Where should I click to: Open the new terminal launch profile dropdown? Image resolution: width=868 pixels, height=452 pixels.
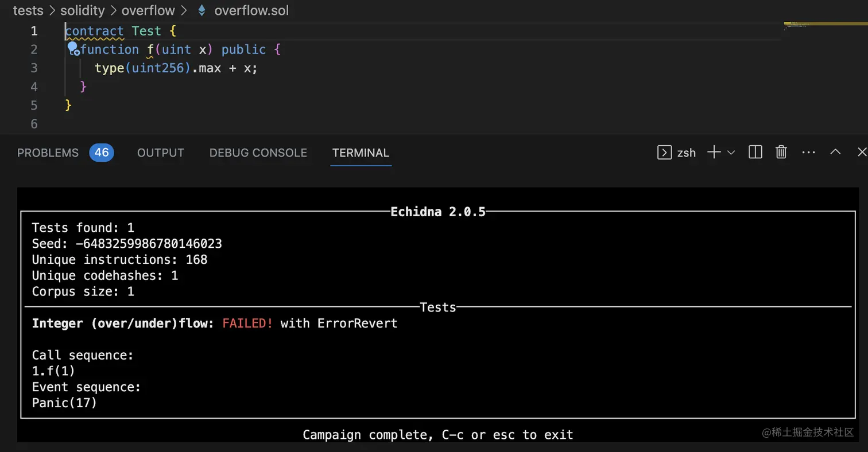tap(731, 153)
